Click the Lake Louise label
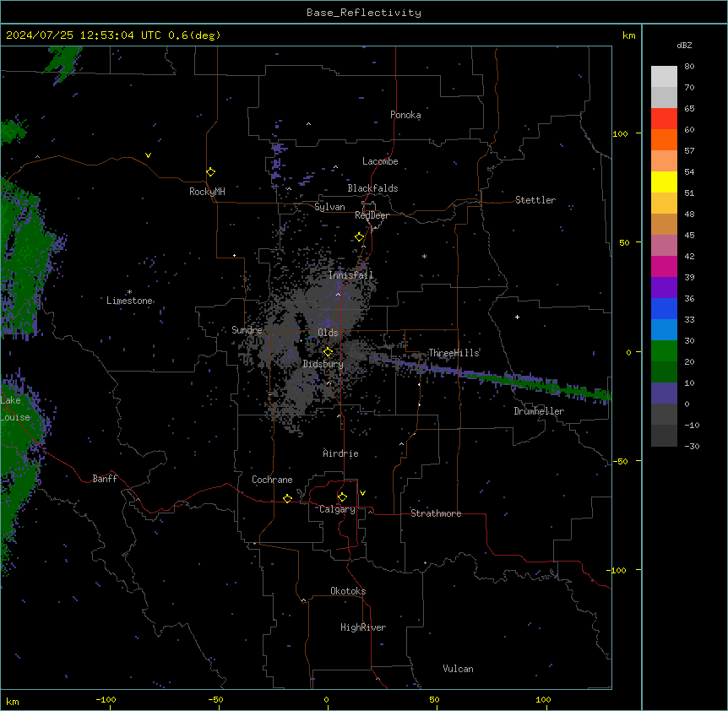Image resolution: width=728 pixels, height=711 pixels. [15, 409]
